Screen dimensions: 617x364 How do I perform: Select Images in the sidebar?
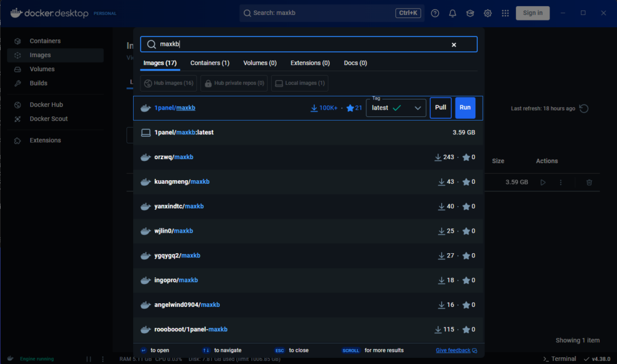[x=55, y=55]
